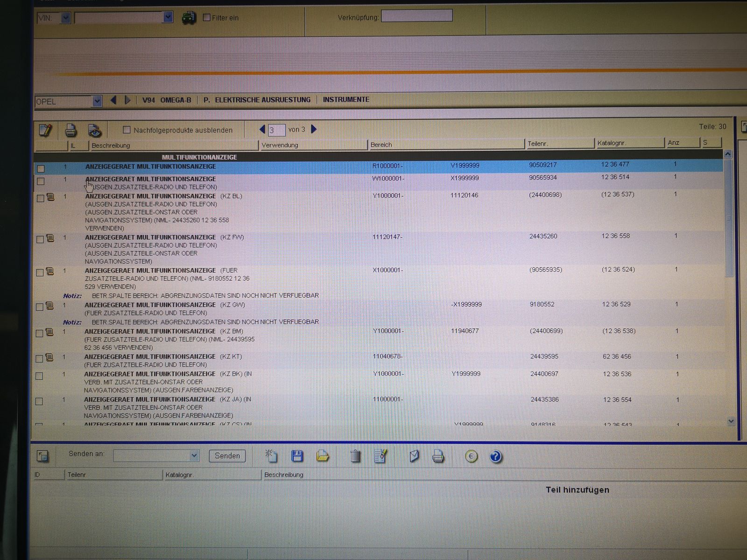This screenshot has height=560, width=747.
Task: Select 'INSTRUMENTE' breadcrumb item
Action: pos(345,99)
